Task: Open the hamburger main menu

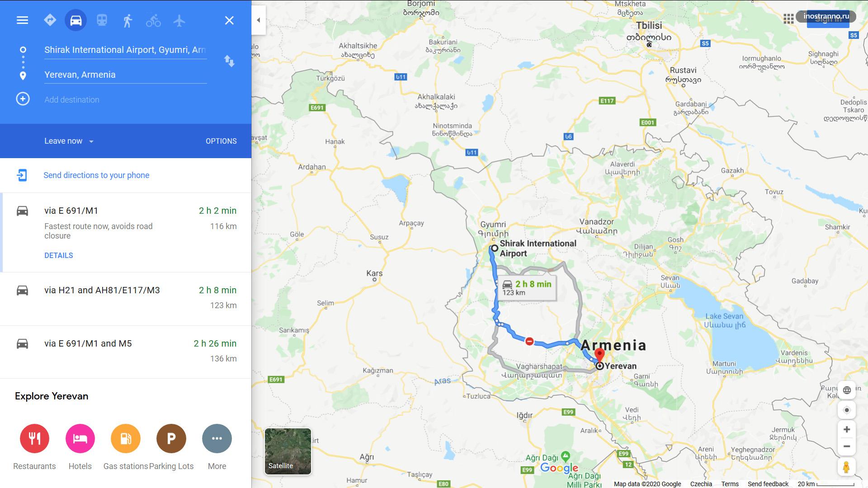Action: click(22, 20)
